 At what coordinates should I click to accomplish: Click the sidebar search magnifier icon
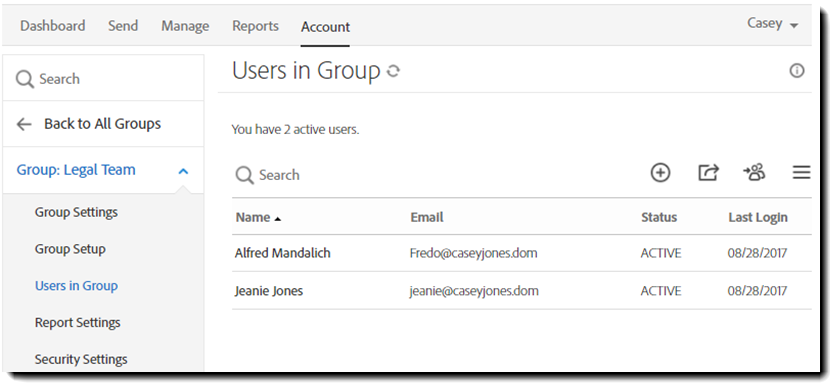tap(25, 79)
